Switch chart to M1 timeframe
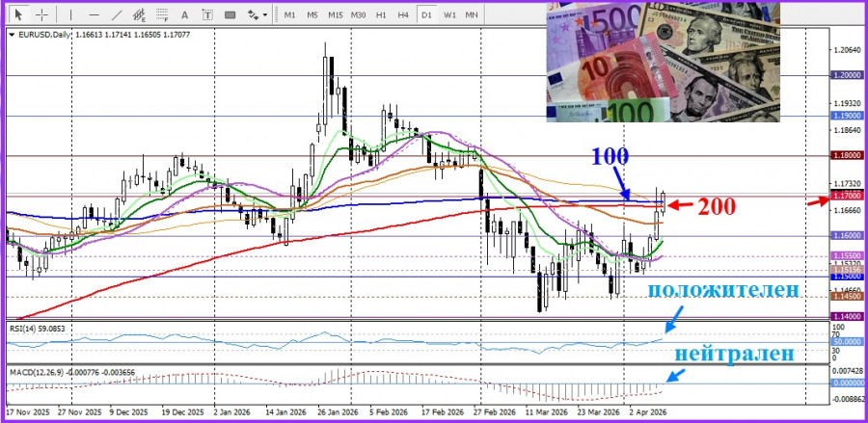 (289, 14)
